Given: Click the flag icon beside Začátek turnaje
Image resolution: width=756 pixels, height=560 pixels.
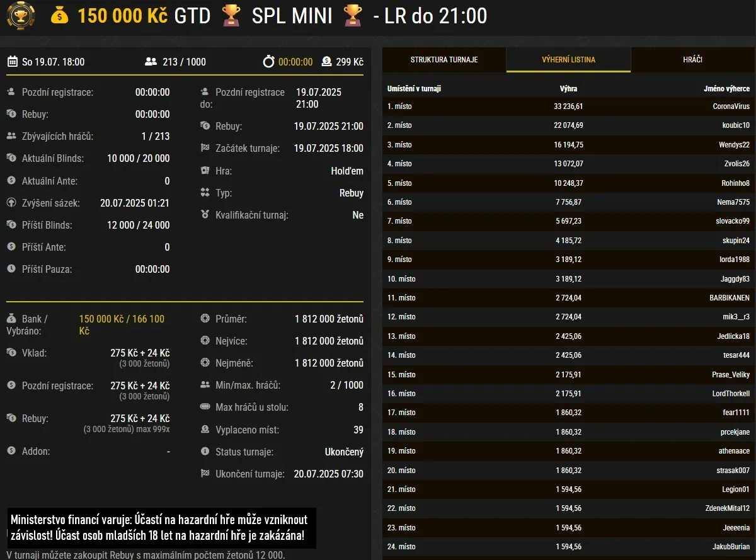Looking at the screenshot, I should coord(205,149).
